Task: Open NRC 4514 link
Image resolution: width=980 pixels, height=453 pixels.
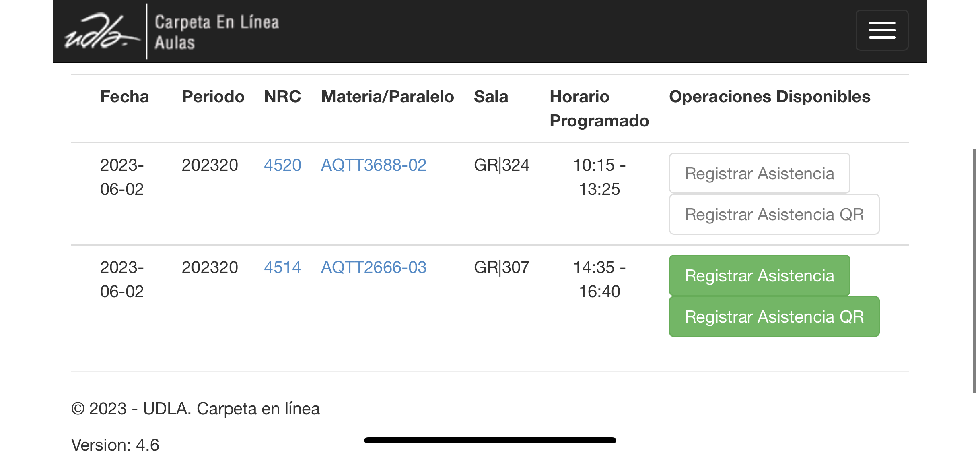Action: (282, 267)
